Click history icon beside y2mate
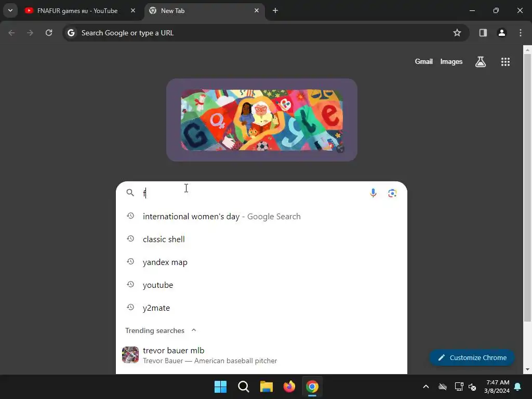Image resolution: width=532 pixels, height=399 pixels. (x=130, y=308)
